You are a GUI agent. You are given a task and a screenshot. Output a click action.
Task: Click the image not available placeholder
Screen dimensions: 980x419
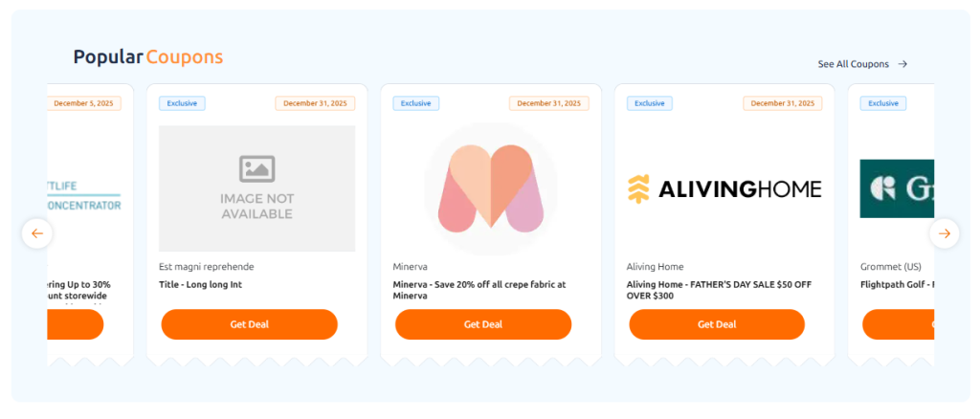(256, 188)
